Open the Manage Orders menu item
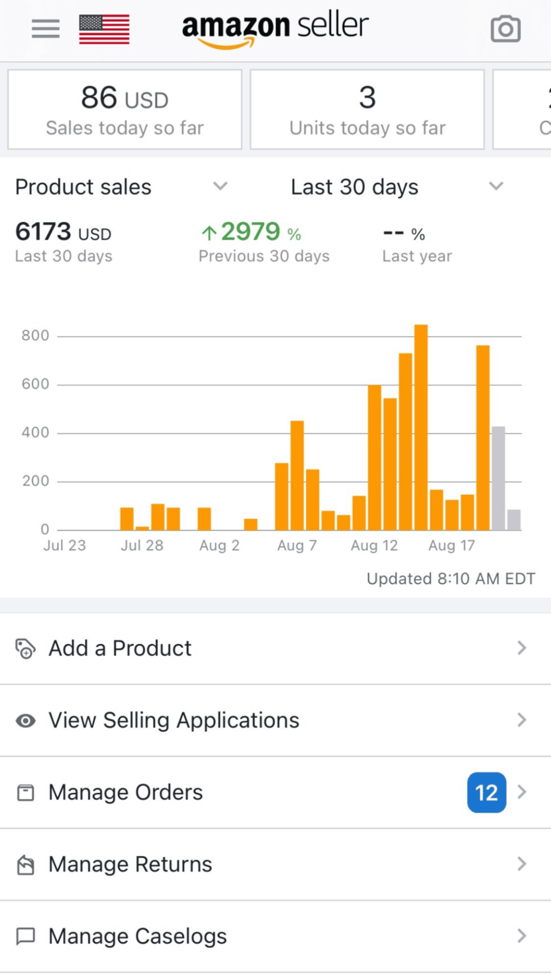Image resolution: width=551 pixels, height=980 pixels. (125, 792)
